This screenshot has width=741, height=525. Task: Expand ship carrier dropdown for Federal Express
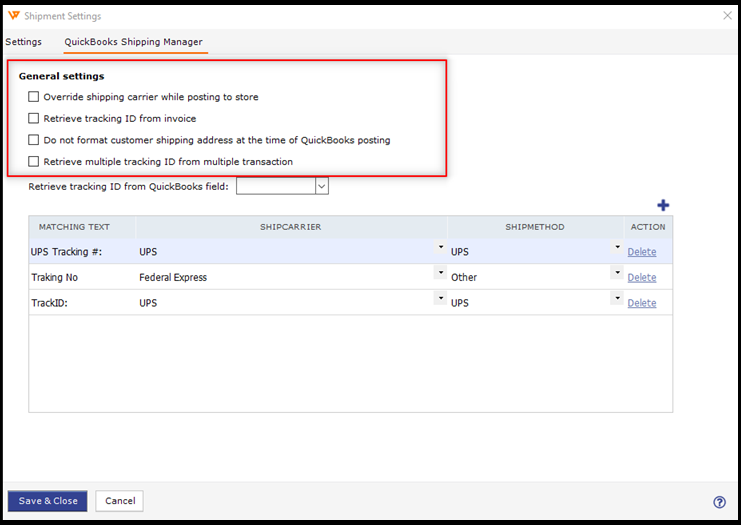click(x=440, y=273)
